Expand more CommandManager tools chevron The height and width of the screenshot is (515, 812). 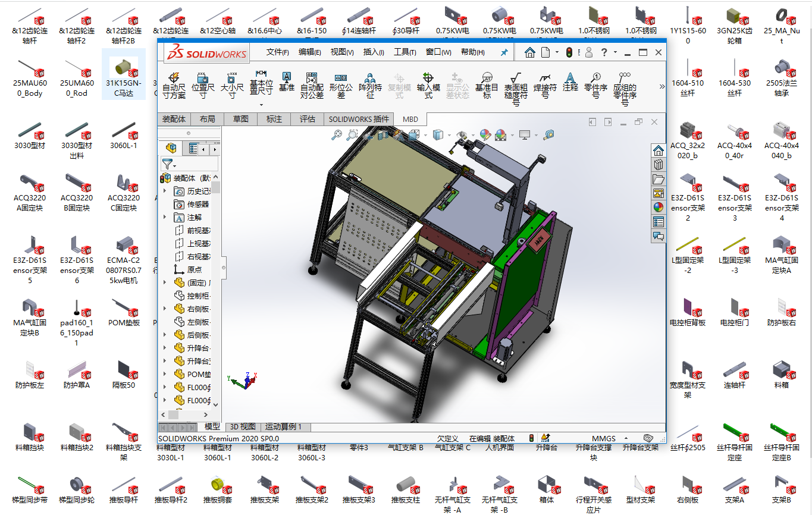662,86
